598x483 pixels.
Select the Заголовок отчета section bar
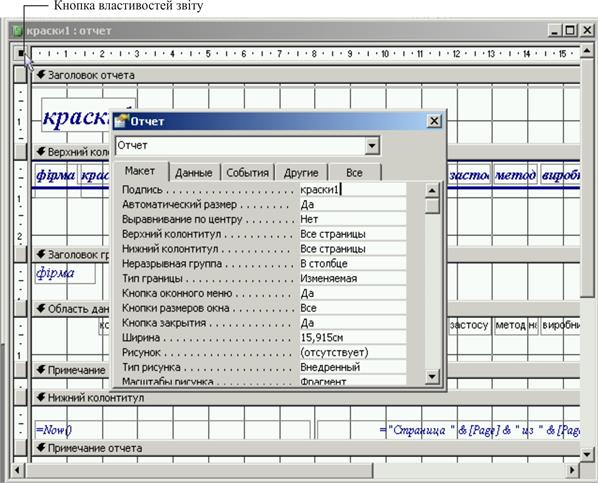[x=305, y=75]
